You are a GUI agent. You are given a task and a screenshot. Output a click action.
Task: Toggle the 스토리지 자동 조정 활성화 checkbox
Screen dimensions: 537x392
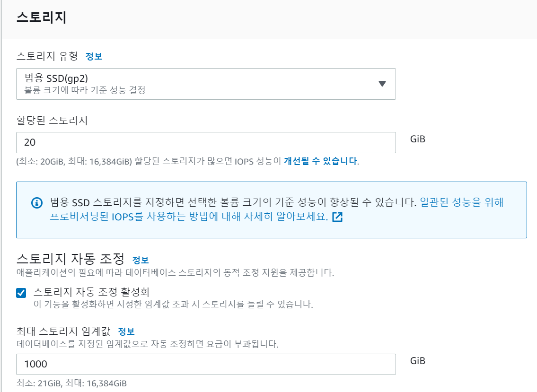pos(21,293)
